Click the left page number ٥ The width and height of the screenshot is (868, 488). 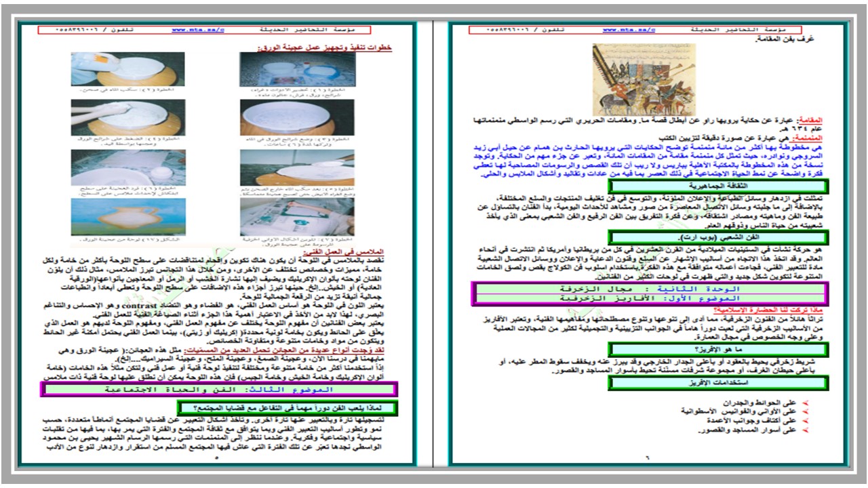[x=216, y=459]
